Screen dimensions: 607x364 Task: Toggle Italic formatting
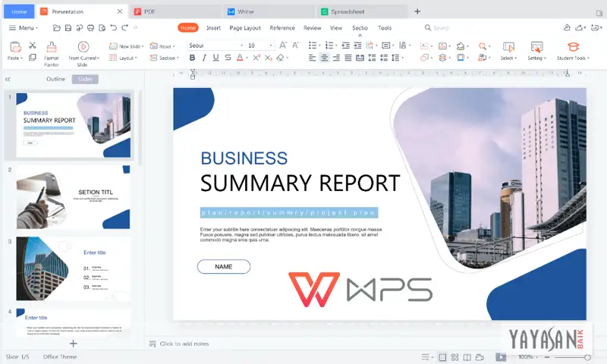[x=204, y=58]
